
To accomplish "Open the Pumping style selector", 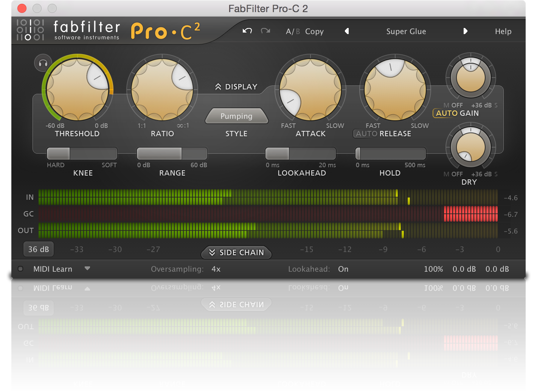I will (x=236, y=116).
